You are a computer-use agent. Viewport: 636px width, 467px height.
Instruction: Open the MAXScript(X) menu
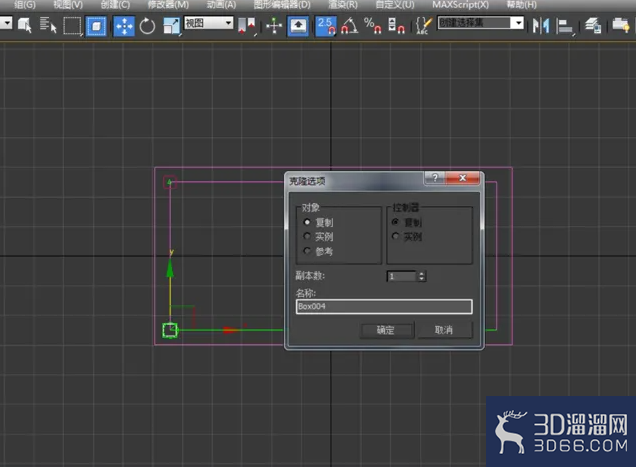pos(460,5)
